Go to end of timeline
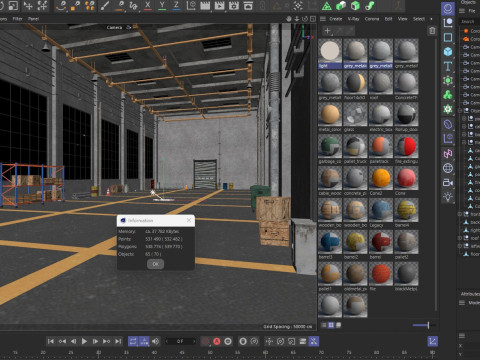480x360 pixels. click(118, 341)
